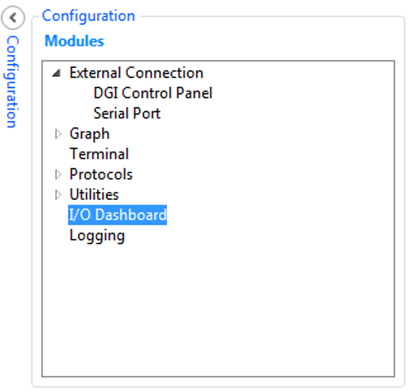Expand the Protocols node triangle

pos(58,174)
